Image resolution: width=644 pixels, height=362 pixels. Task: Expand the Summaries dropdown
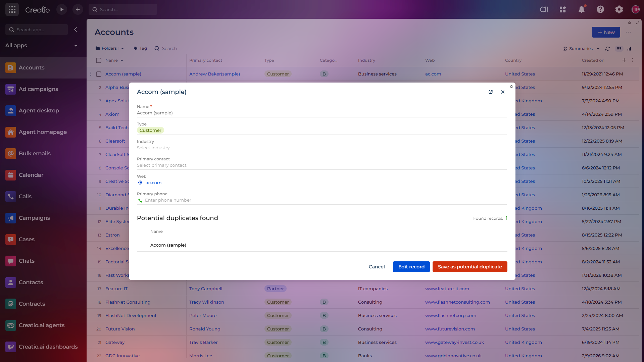598,49
